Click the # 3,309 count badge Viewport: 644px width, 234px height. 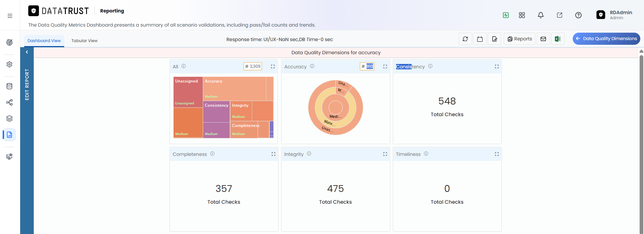click(x=253, y=66)
